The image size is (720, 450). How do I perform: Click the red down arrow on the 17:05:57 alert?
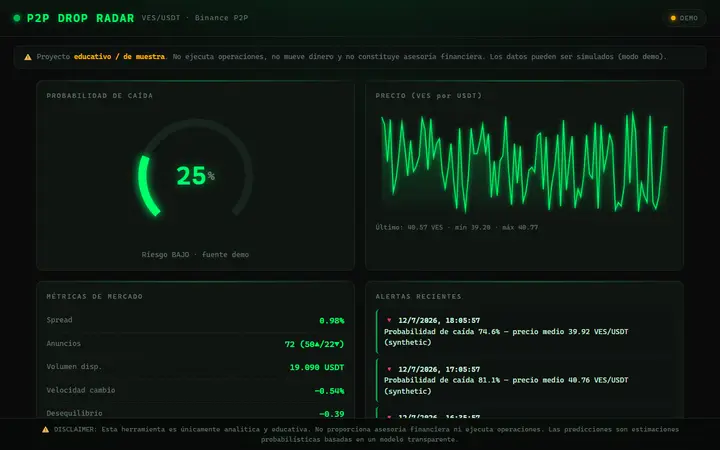(x=389, y=369)
